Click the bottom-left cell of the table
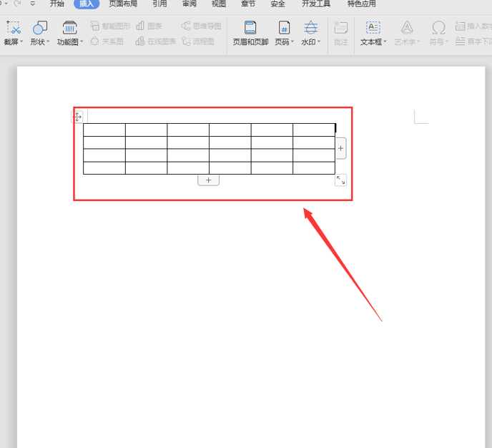The width and height of the screenshot is (492, 448). [x=104, y=168]
